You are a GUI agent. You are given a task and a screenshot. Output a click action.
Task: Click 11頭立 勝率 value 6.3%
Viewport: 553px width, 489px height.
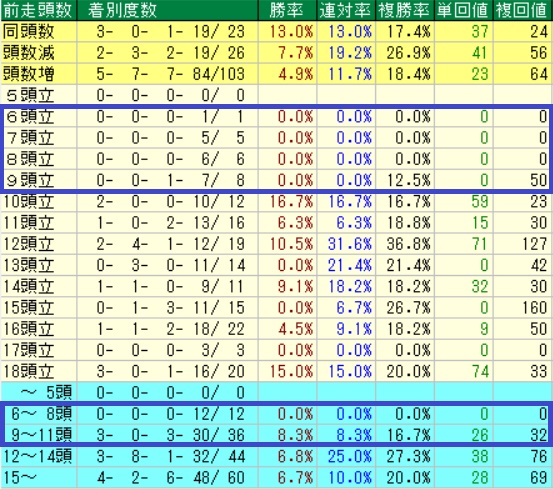(x=296, y=223)
